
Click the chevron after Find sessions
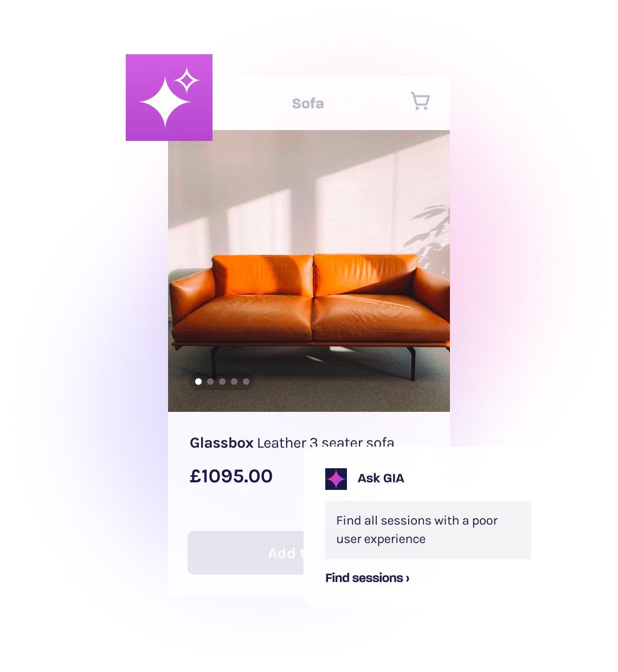[x=408, y=578]
